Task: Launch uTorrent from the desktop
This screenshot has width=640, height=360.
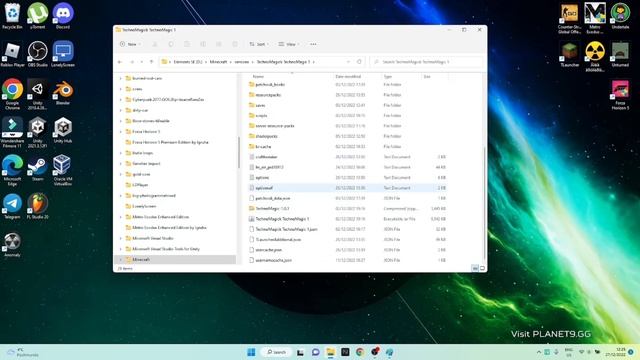Action: click(x=38, y=16)
